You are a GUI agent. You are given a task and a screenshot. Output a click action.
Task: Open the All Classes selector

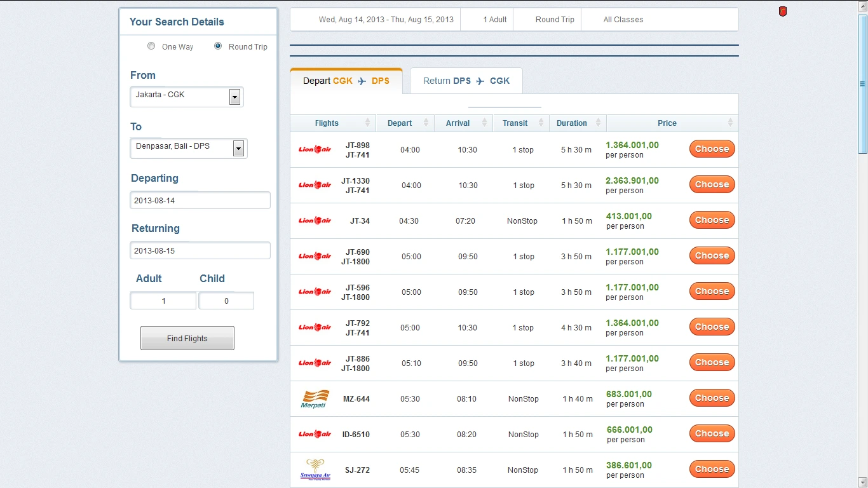pyautogui.click(x=623, y=19)
